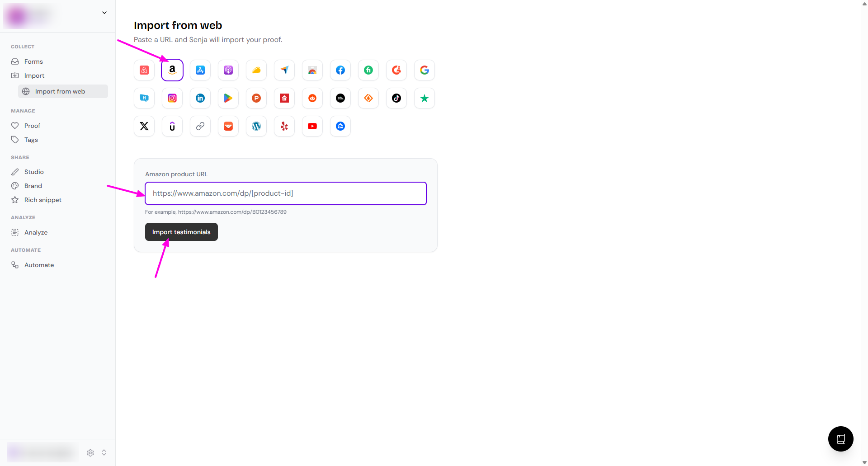
Task: Select LinkedIn as the import source
Action: pos(200,98)
